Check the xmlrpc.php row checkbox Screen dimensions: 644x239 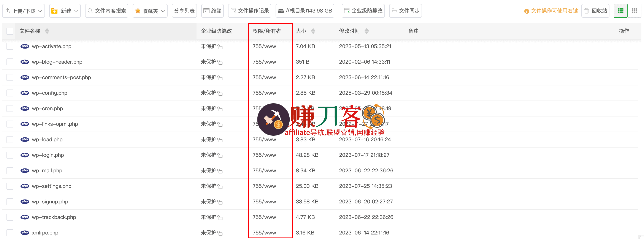pyautogui.click(x=10, y=233)
